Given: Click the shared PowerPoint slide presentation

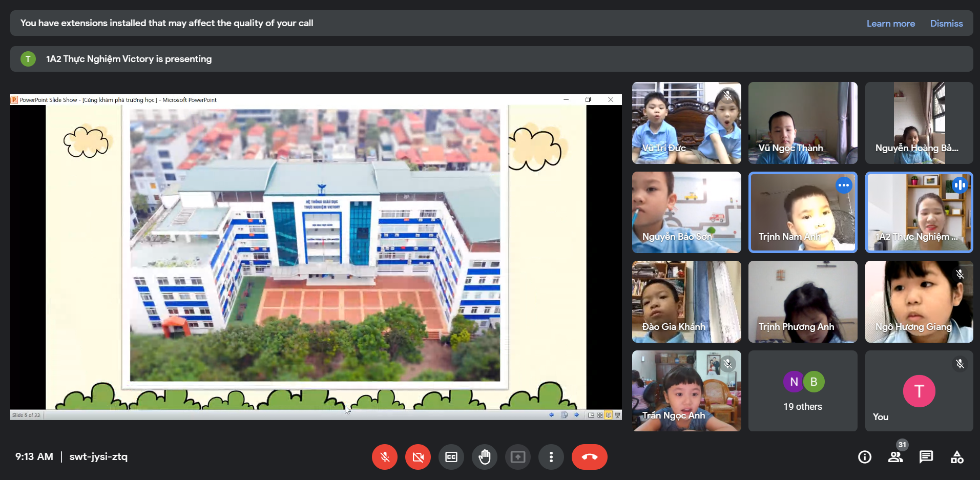Looking at the screenshot, I should coord(315,246).
